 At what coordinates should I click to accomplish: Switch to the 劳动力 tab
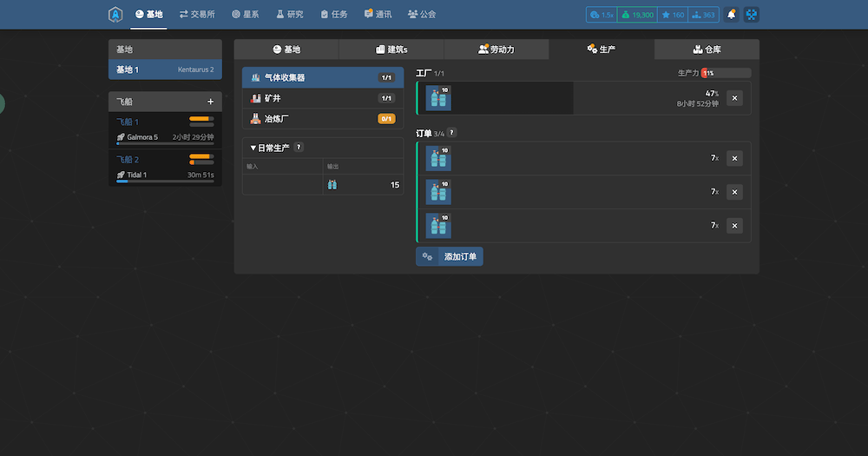coord(496,50)
